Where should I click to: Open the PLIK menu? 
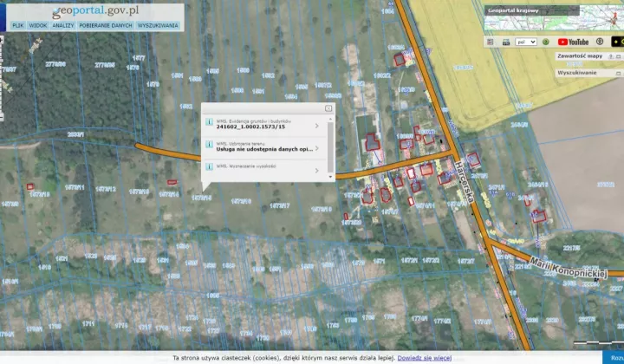pos(18,25)
